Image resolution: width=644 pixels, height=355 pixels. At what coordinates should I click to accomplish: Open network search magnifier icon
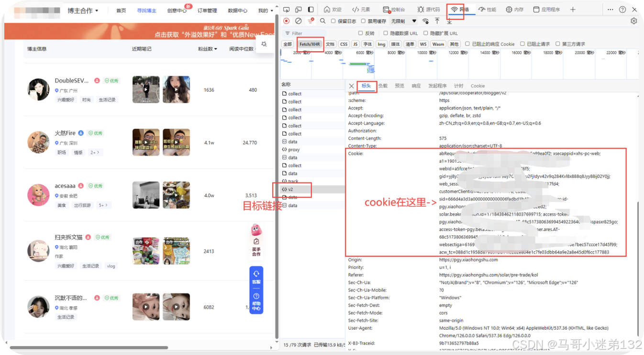pos(322,21)
